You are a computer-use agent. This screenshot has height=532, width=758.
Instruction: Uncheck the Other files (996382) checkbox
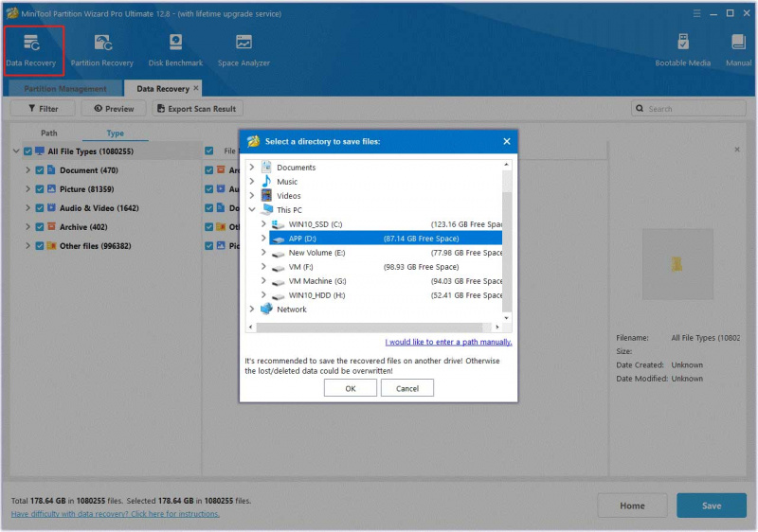40,246
